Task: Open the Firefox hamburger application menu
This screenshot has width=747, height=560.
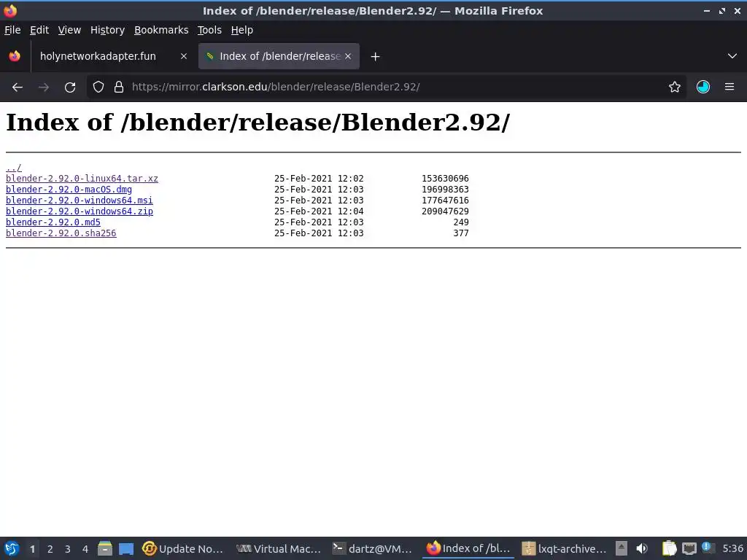Action: tap(729, 87)
